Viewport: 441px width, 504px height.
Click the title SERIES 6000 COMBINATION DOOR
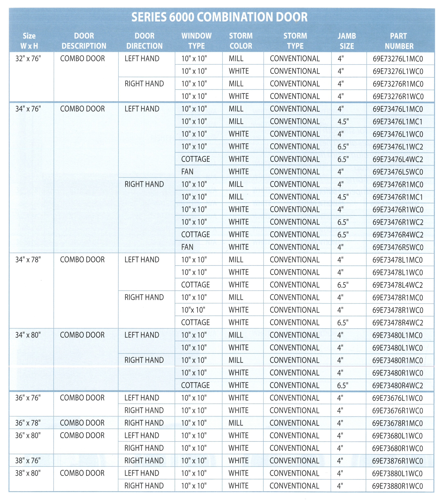(219, 17)
